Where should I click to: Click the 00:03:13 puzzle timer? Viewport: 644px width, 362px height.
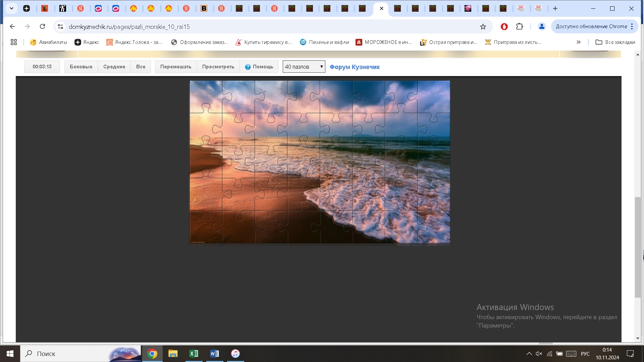tap(42, 67)
